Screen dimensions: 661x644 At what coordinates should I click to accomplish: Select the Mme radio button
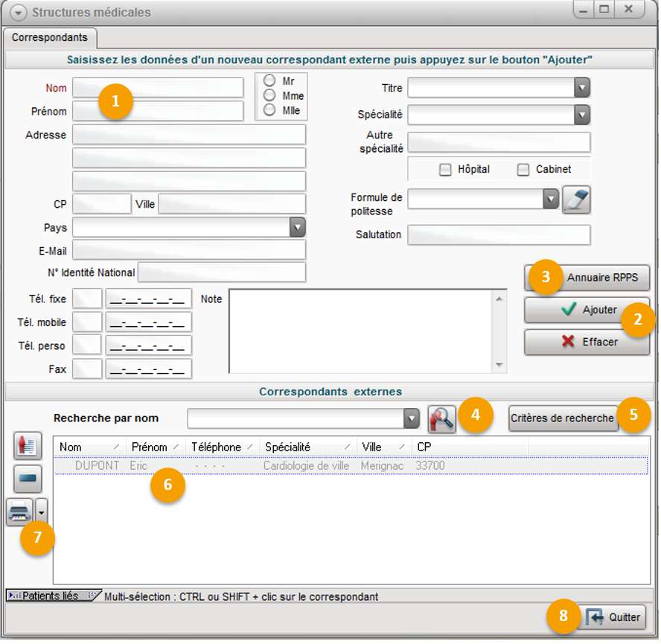[269, 95]
